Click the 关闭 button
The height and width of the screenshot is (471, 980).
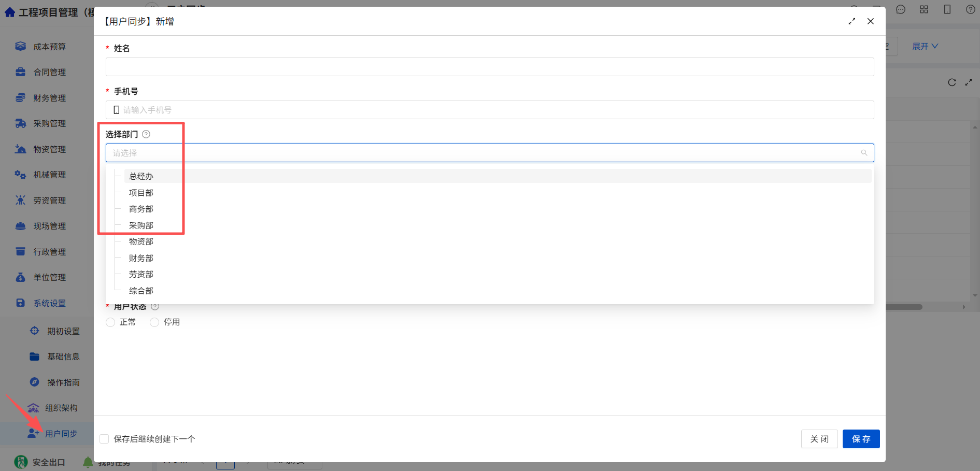(819, 439)
